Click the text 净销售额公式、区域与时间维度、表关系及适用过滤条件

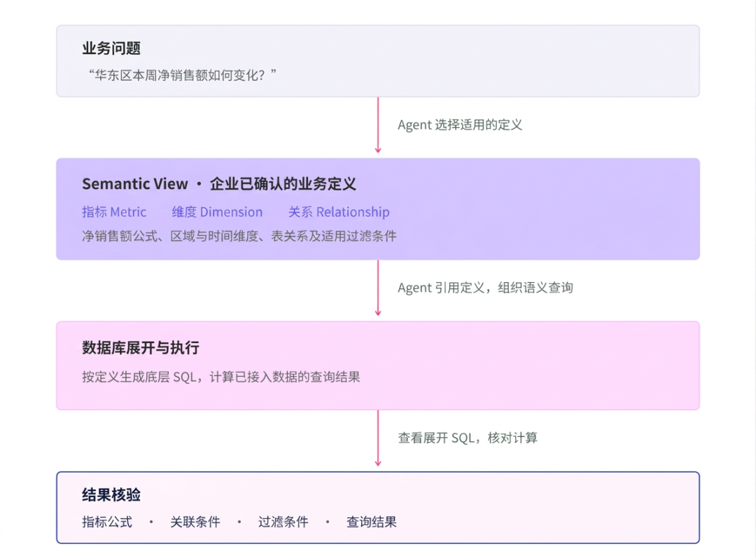tap(239, 236)
